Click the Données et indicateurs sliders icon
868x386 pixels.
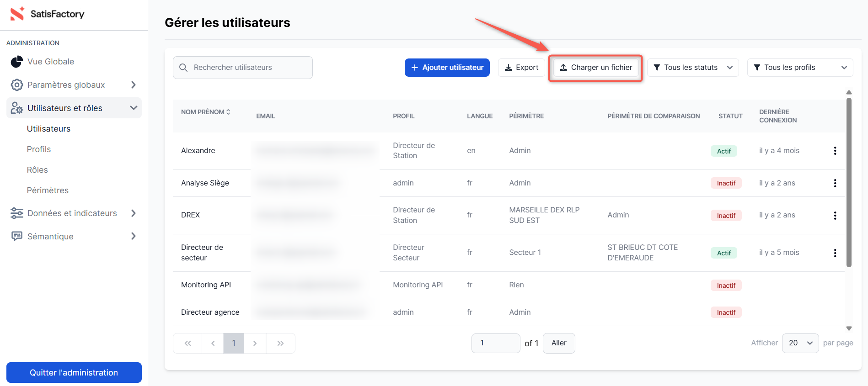[x=17, y=213]
